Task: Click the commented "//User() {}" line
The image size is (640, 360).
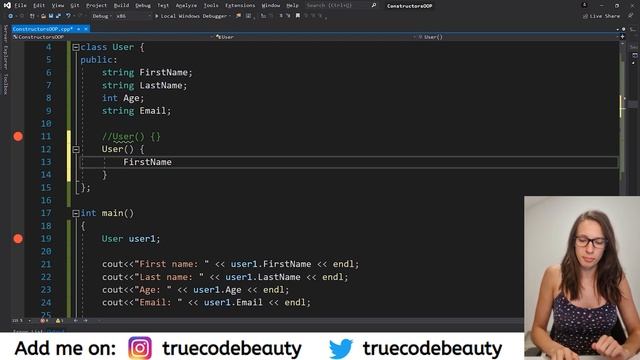Action: (x=131, y=136)
